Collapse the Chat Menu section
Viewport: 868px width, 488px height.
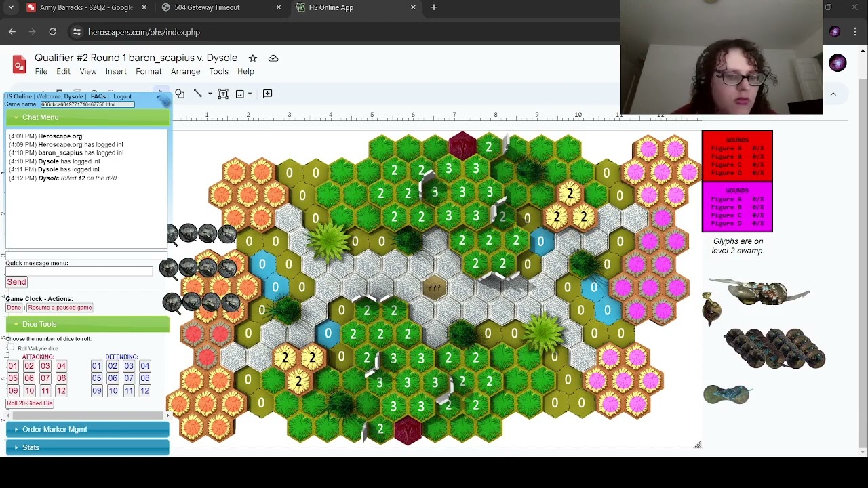click(x=87, y=117)
